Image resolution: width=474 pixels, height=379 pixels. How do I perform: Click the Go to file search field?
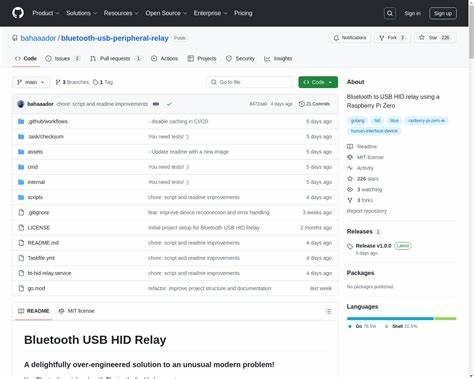click(x=250, y=82)
